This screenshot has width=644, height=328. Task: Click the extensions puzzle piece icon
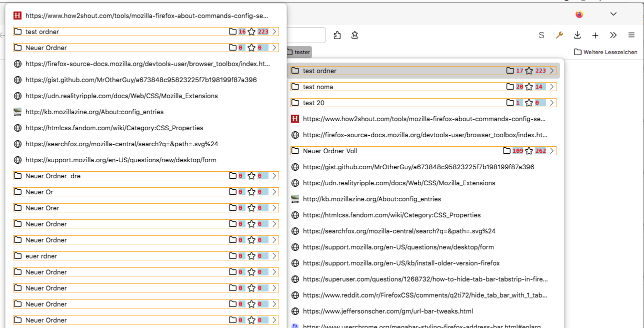(x=337, y=35)
